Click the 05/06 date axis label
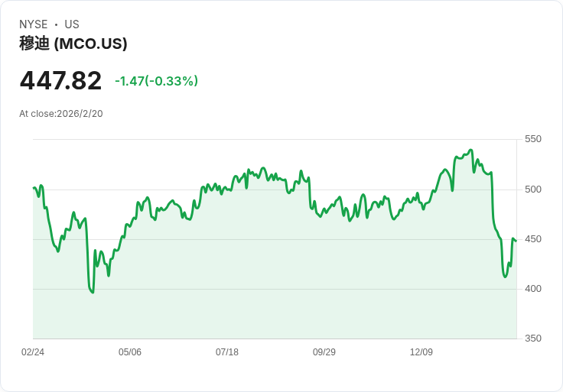 pos(130,352)
